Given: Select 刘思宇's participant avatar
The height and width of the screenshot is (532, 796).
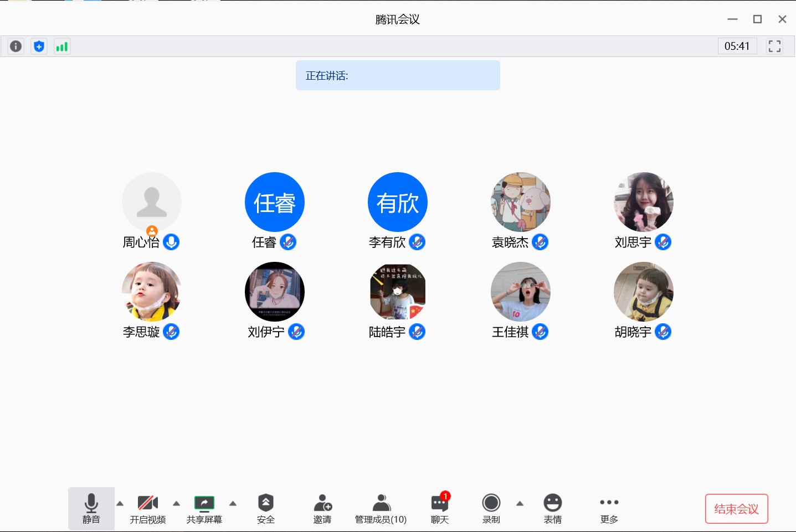Looking at the screenshot, I should [x=643, y=202].
